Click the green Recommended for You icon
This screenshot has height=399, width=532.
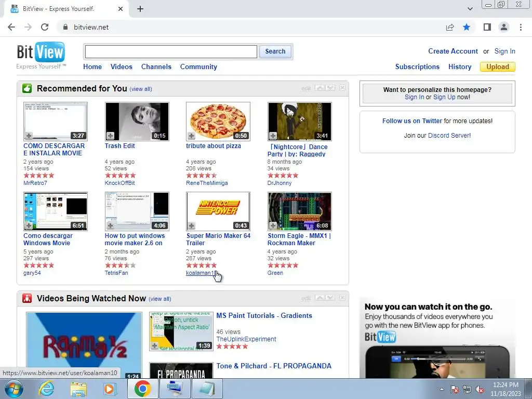[27, 88]
